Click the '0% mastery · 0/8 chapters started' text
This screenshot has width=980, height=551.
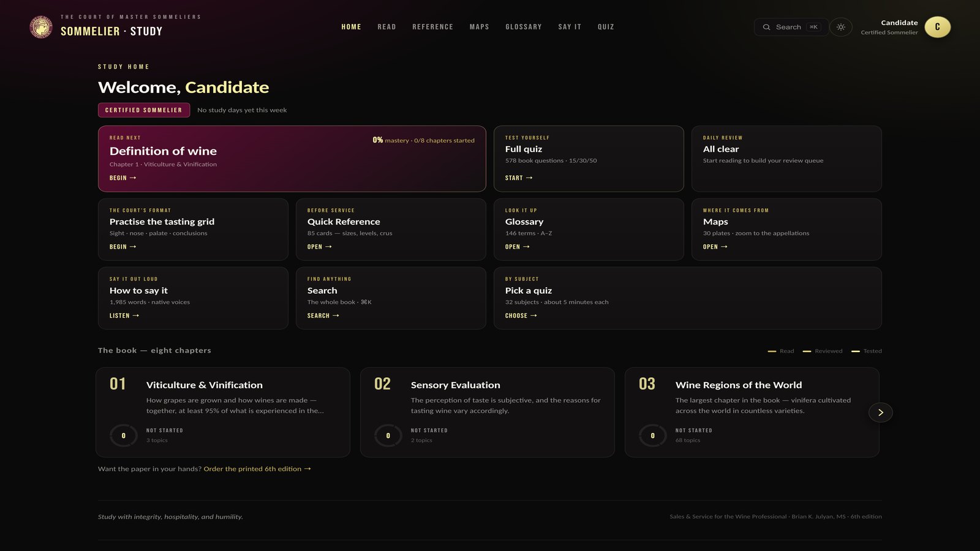click(x=424, y=140)
